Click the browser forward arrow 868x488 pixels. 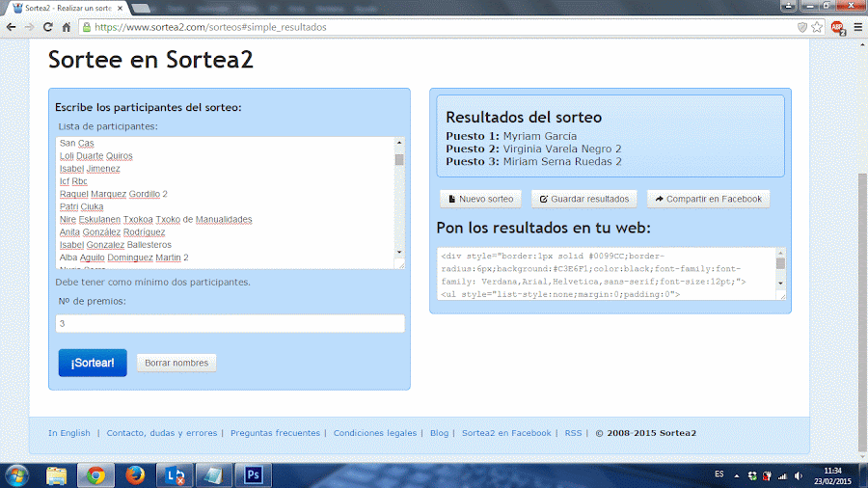tap(29, 27)
